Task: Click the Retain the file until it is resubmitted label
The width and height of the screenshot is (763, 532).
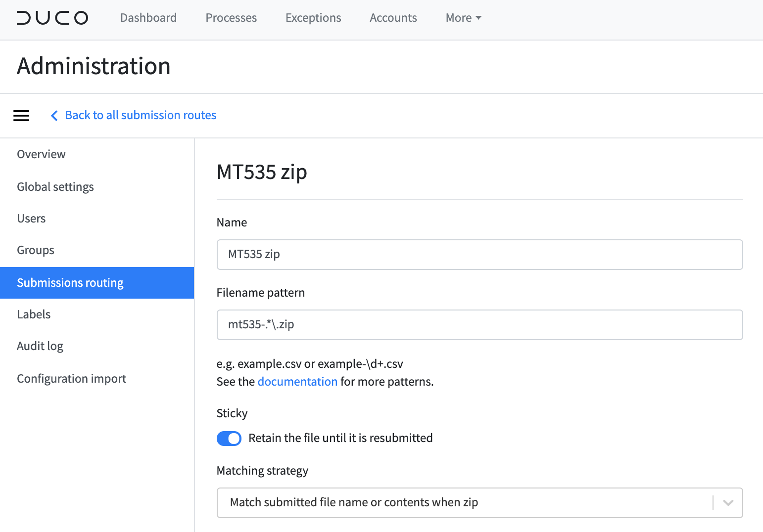Action: click(x=340, y=438)
